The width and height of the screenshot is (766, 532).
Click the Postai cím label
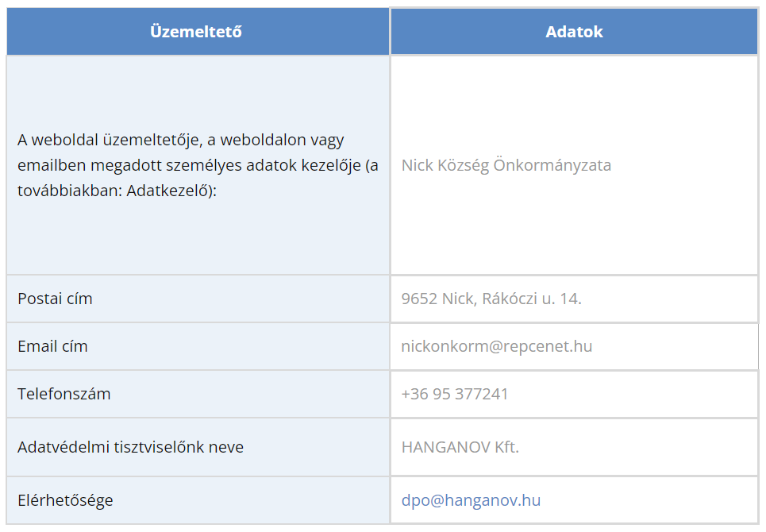tap(56, 299)
